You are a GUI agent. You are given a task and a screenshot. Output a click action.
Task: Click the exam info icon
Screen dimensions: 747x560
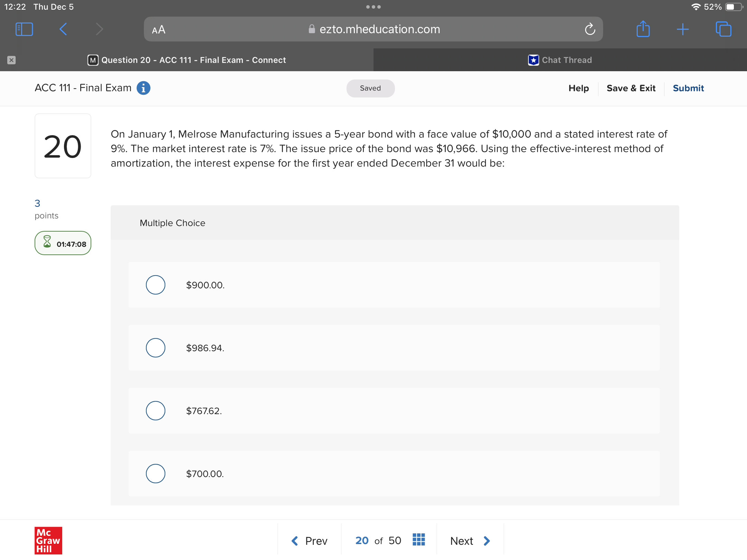coord(143,88)
